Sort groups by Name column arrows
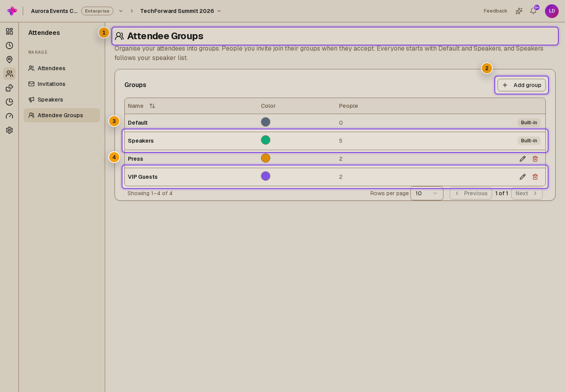565x392 pixels. 152,106
